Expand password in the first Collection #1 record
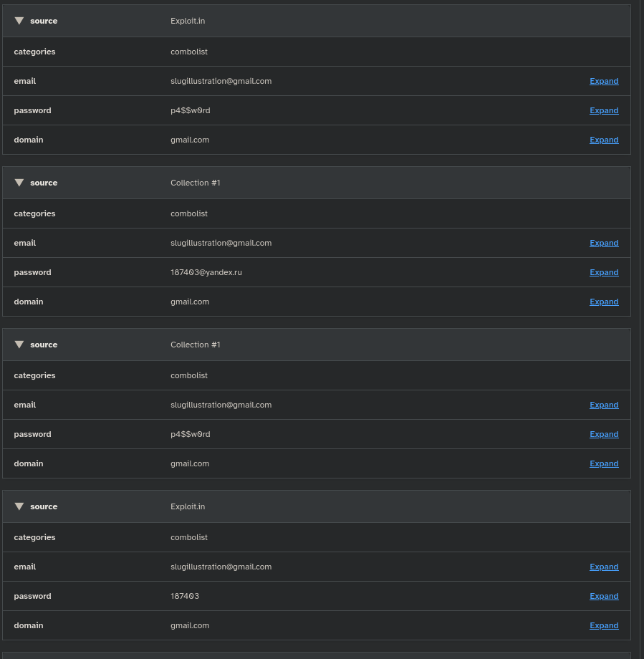644x659 pixels. tap(603, 272)
